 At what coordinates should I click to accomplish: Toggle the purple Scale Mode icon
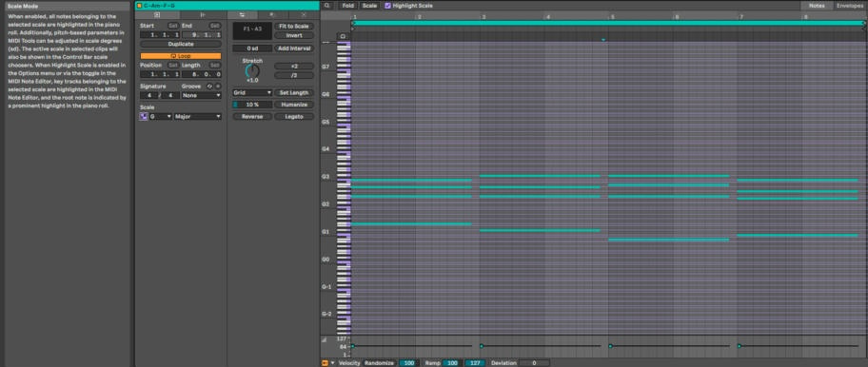(144, 117)
